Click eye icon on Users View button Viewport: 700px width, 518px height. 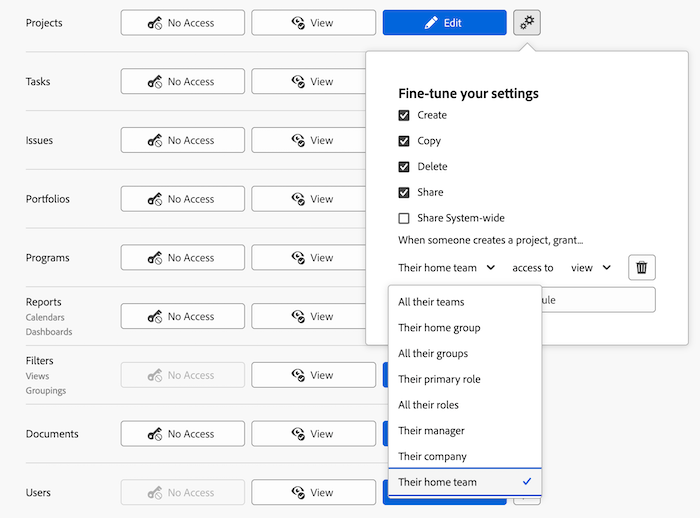(x=298, y=493)
